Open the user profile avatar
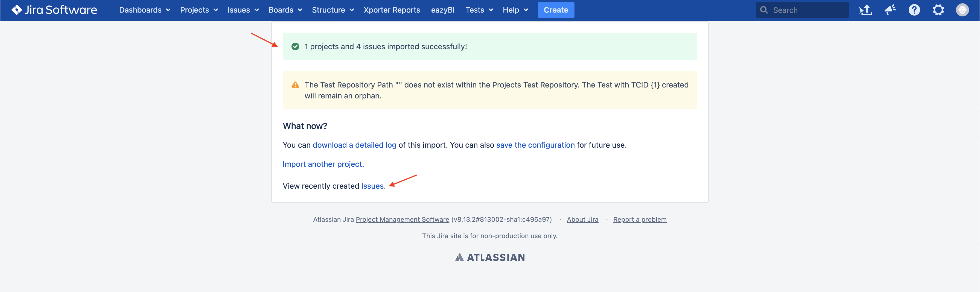 coord(962,10)
